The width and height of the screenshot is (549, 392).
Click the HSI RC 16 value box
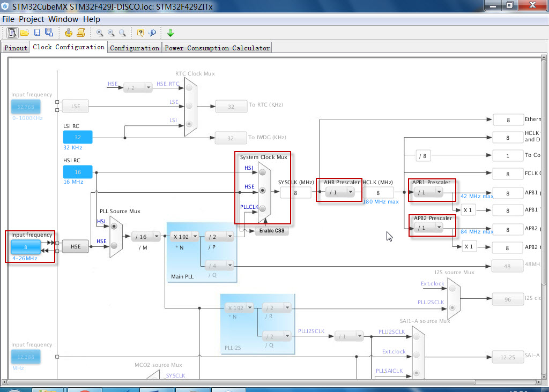pos(78,172)
